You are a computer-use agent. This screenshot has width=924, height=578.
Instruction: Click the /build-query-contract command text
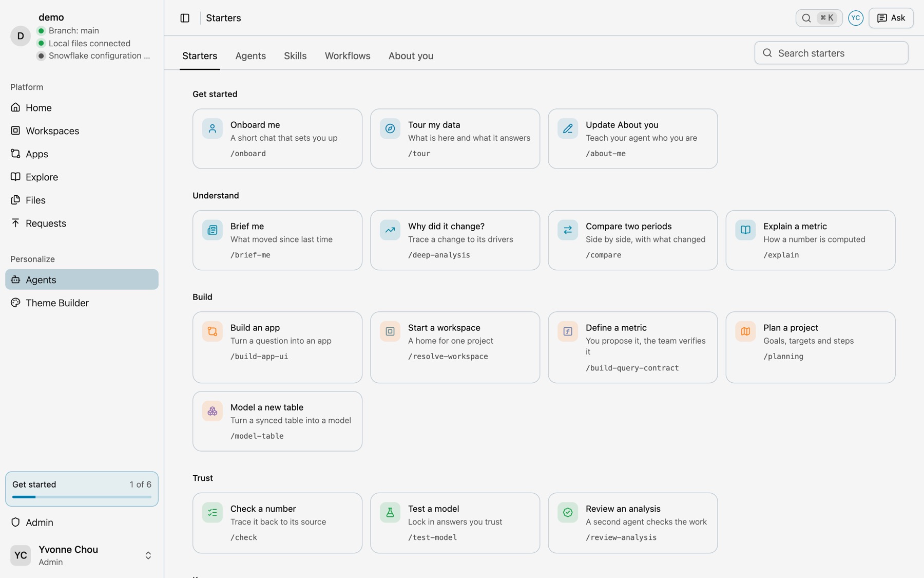coord(632,368)
